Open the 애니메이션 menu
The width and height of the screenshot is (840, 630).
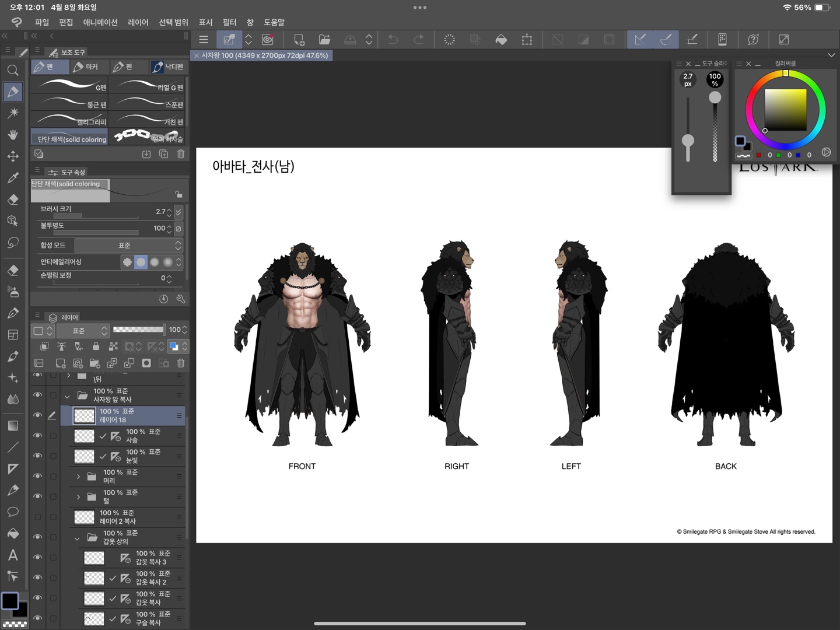click(x=100, y=22)
